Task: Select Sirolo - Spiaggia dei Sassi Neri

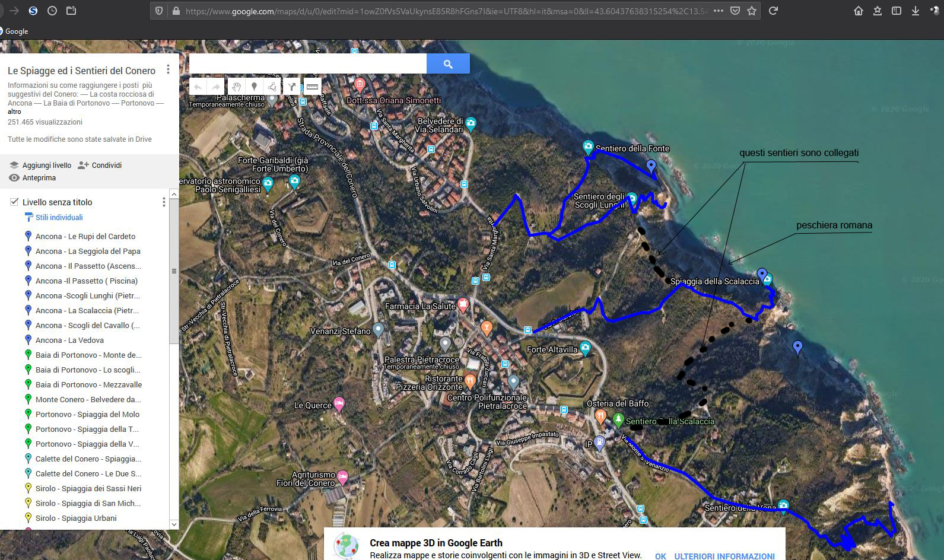Action: pyautogui.click(x=88, y=488)
